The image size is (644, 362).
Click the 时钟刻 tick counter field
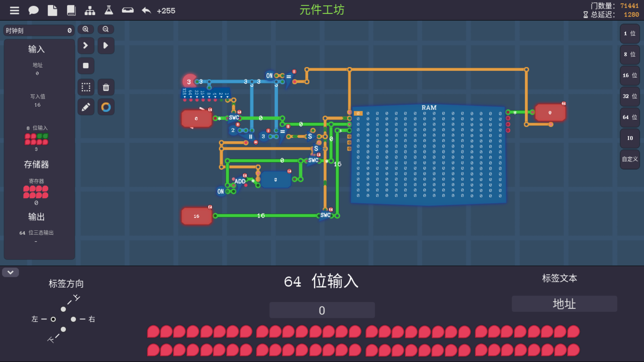click(39, 31)
